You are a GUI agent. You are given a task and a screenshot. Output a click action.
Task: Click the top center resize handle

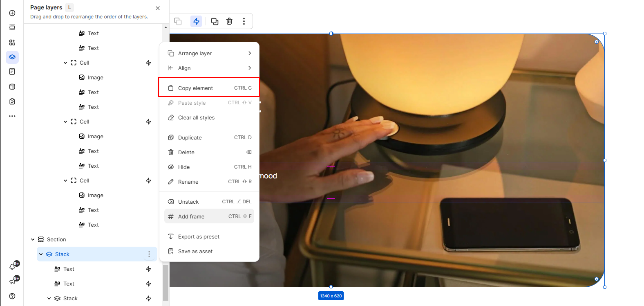click(x=331, y=34)
